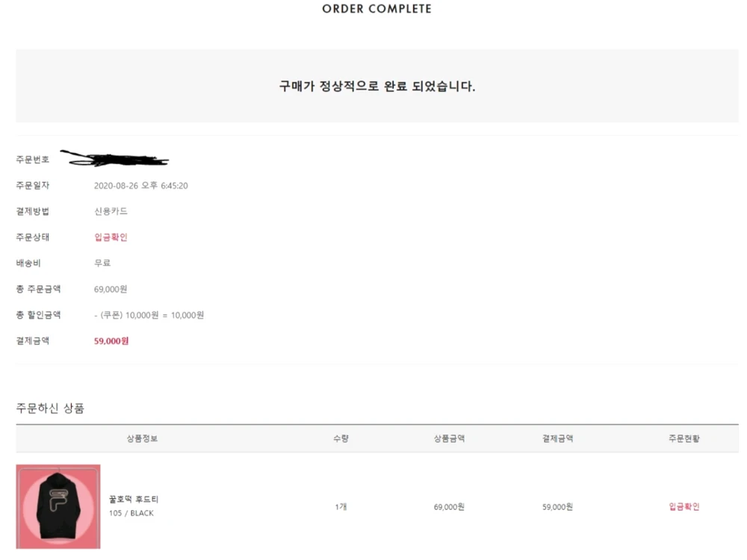Click the red 59,000원 payment amount

[111, 341]
